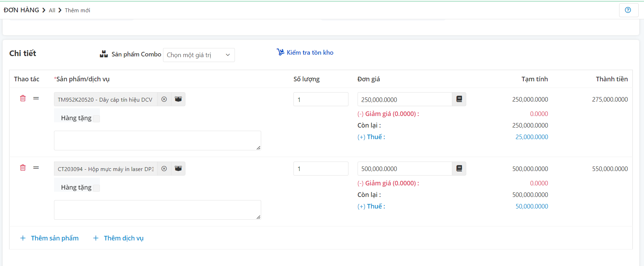Image resolution: width=644 pixels, height=266 pixels.
Task: Click the Tạm tính column header
Action: click(x=535, y=79)
